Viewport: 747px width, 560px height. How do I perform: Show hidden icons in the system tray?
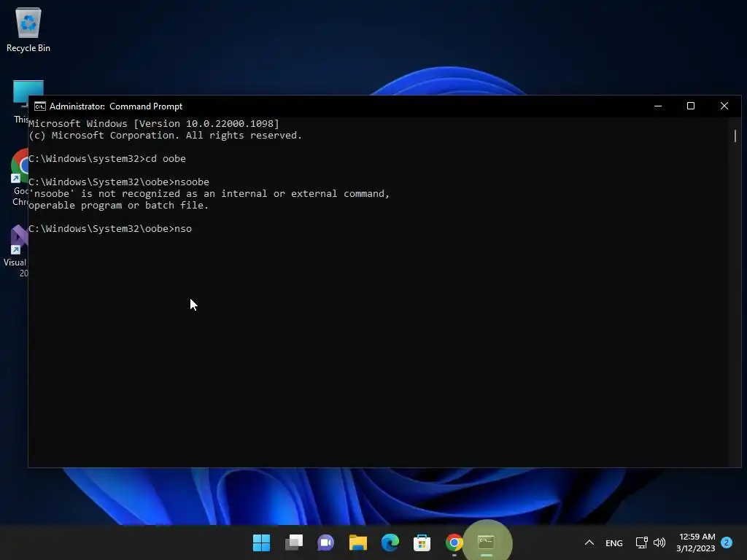coord(589,542)
